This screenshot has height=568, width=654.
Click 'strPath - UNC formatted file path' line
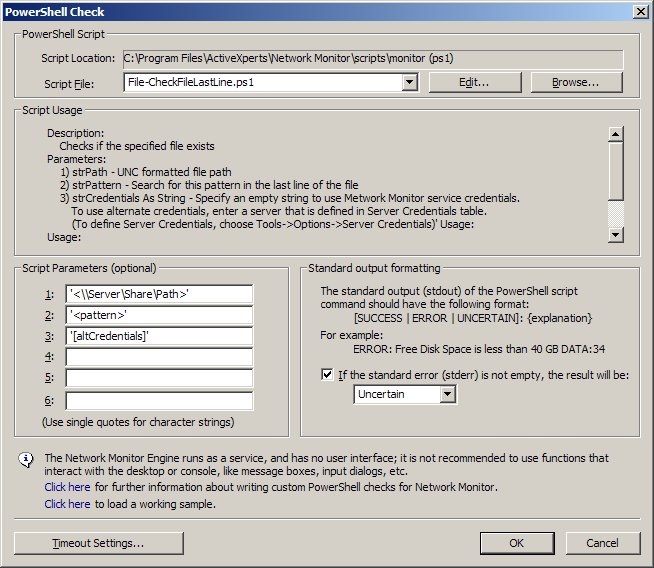click(x=146, y=172)
